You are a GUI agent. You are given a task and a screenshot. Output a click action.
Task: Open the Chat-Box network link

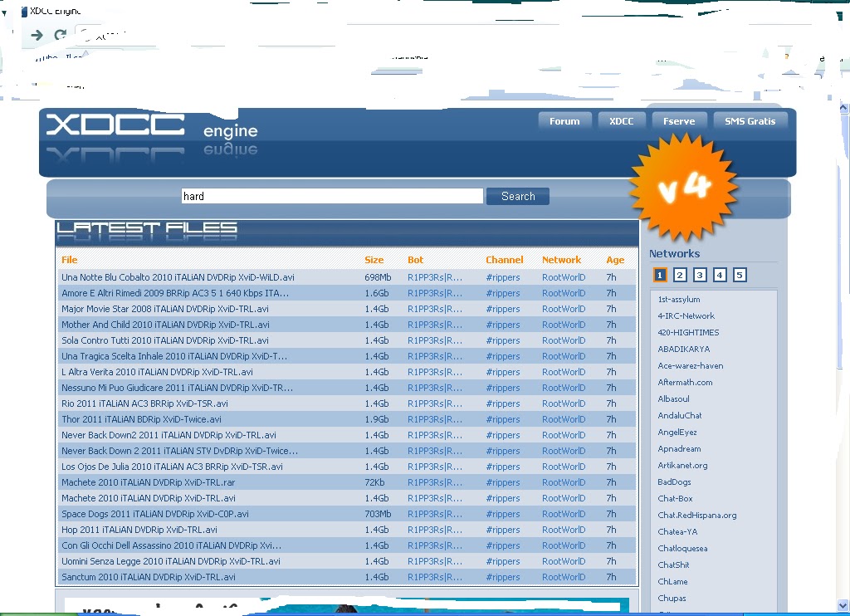coord(676,498)
